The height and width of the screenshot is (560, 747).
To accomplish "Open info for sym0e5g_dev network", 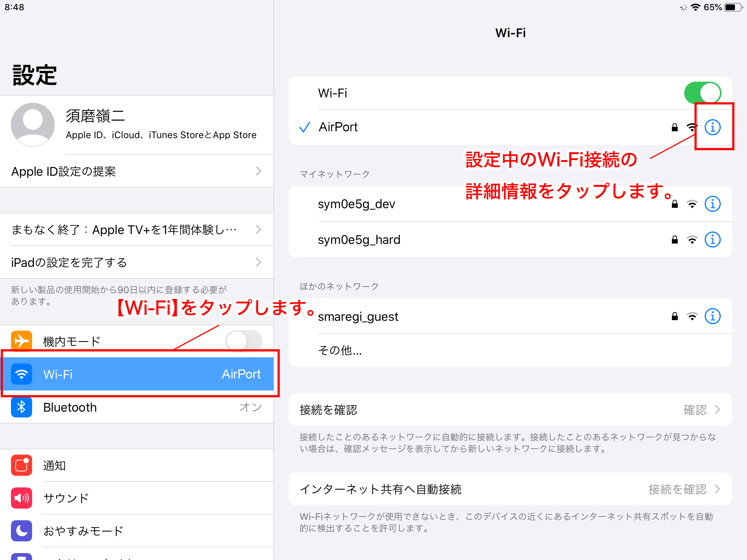I will [712, 204].
